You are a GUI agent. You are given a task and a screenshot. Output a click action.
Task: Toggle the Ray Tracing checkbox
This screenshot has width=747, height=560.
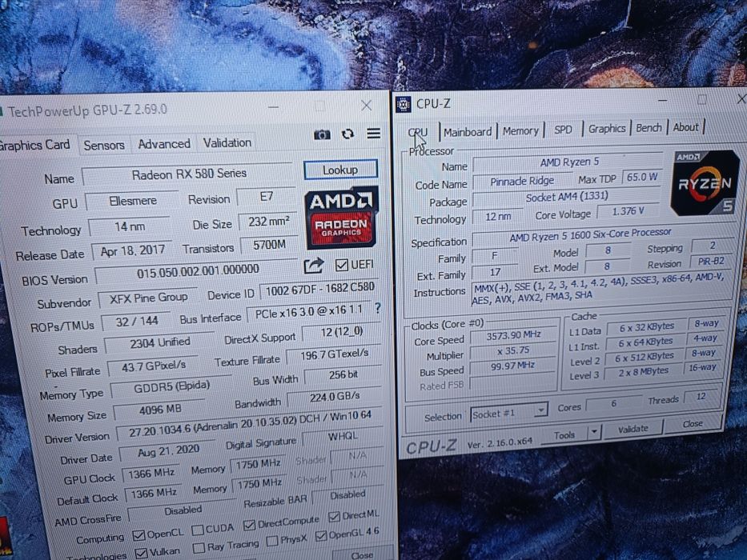click(199, 548)
